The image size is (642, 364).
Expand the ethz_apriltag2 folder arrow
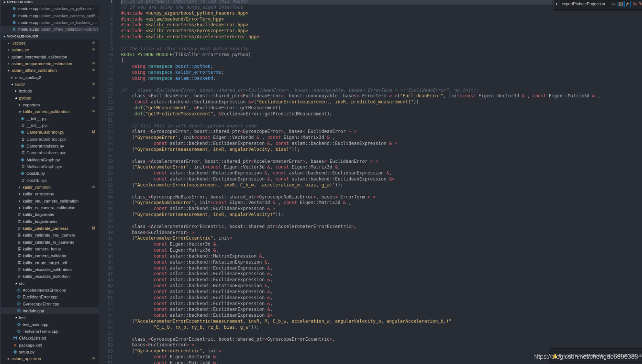[x=12, y=78]
